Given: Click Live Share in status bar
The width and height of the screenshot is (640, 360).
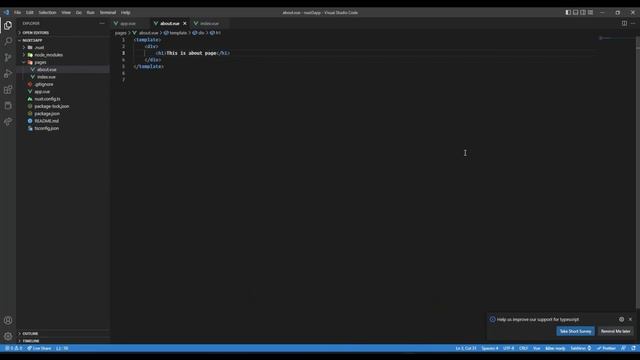Looking at the screenshot, I should click(39, 348).
